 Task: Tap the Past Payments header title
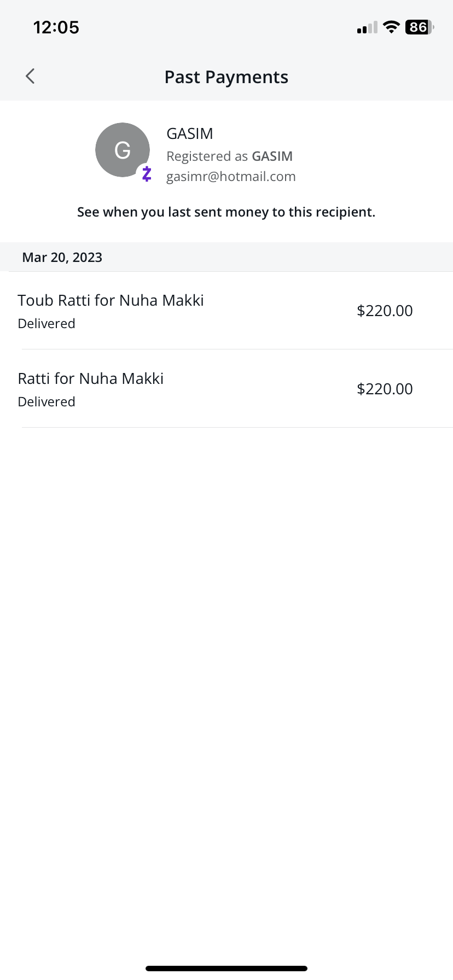[226, 77]
